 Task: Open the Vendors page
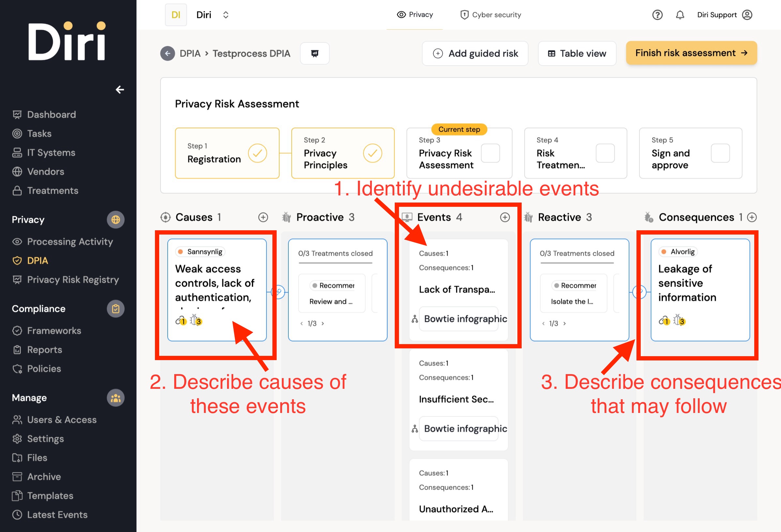pyautogui.click(x=38, y=172)
